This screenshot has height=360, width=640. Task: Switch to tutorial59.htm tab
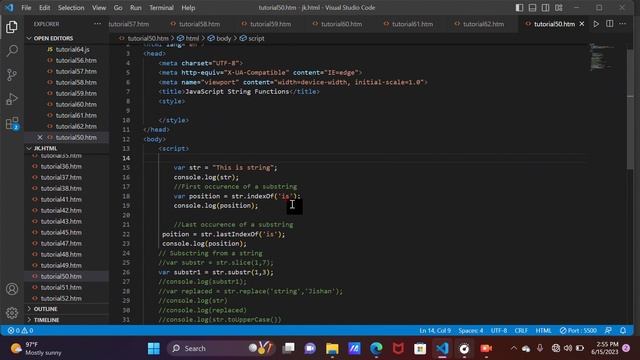(267, 24)
